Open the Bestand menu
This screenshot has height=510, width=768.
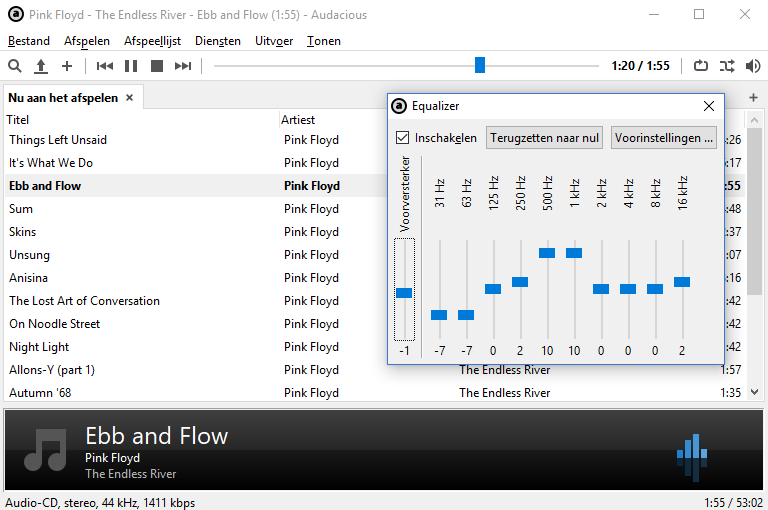(29, 41)
